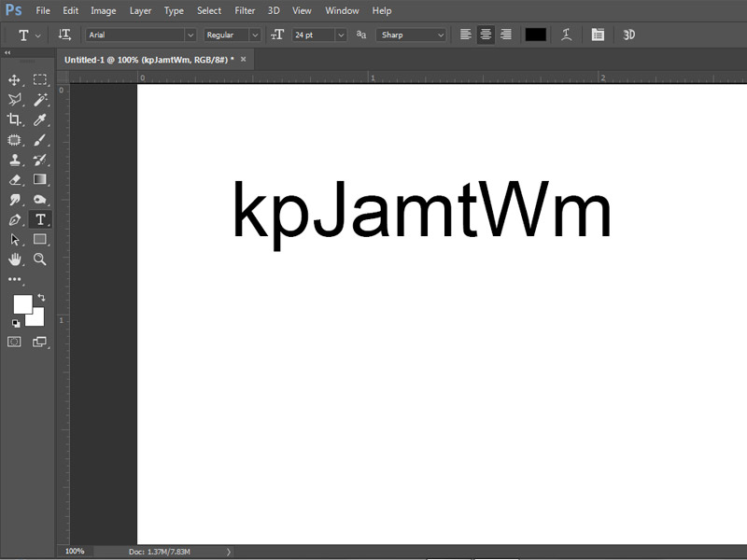
Task: Click the background color swatch
Action: (x=37, y=318)
